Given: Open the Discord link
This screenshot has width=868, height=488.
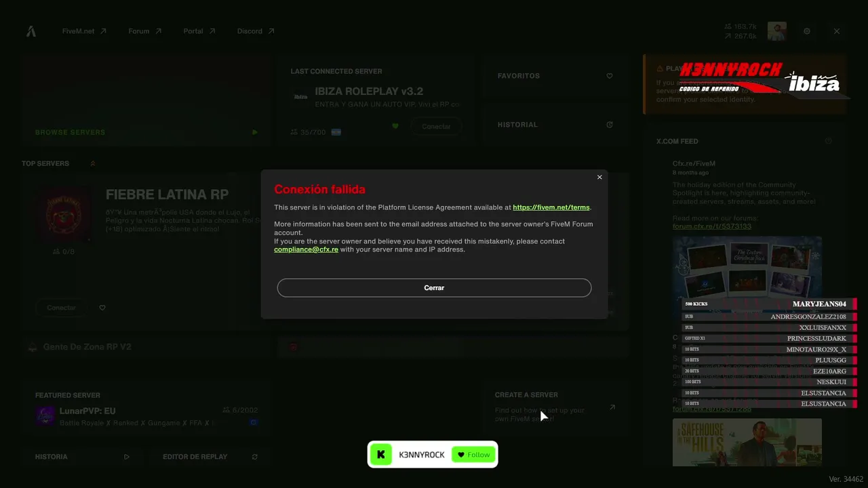Looking at the screenshot, I should (256, 31).
